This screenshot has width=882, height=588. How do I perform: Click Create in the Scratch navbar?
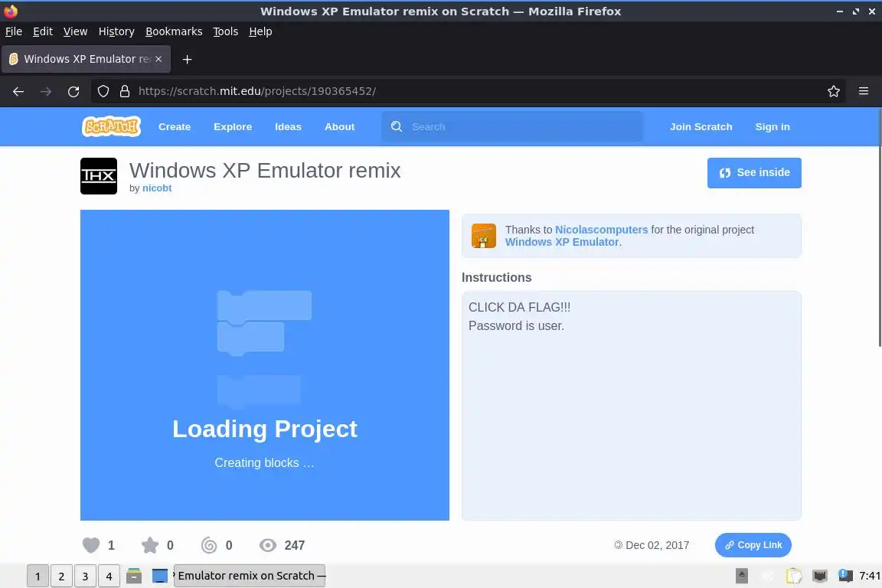tap(175, 126)
